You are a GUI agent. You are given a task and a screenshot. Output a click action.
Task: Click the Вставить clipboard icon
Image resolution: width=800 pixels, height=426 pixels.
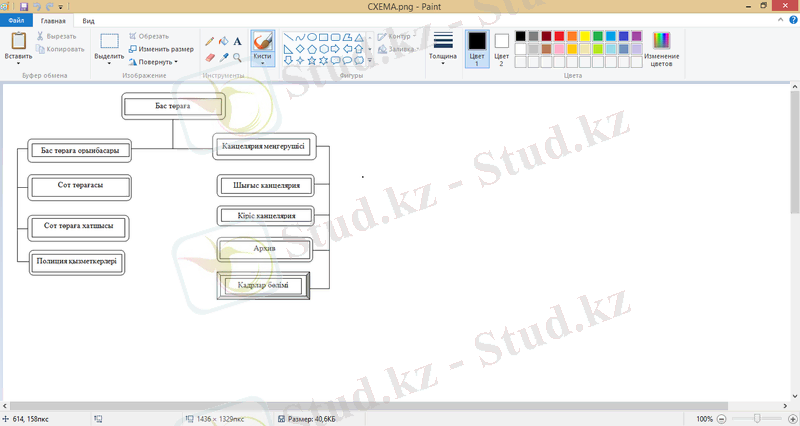18,41
